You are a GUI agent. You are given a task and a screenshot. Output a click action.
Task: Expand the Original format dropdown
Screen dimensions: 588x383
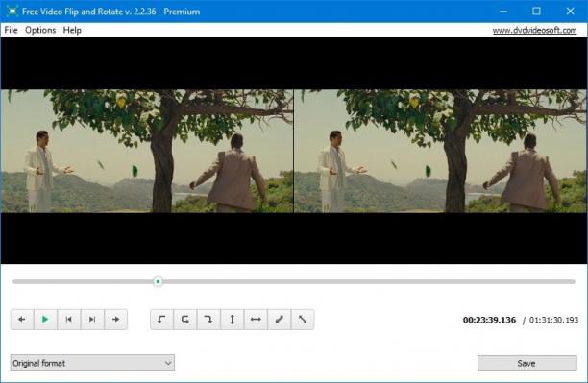coord(92,363)
